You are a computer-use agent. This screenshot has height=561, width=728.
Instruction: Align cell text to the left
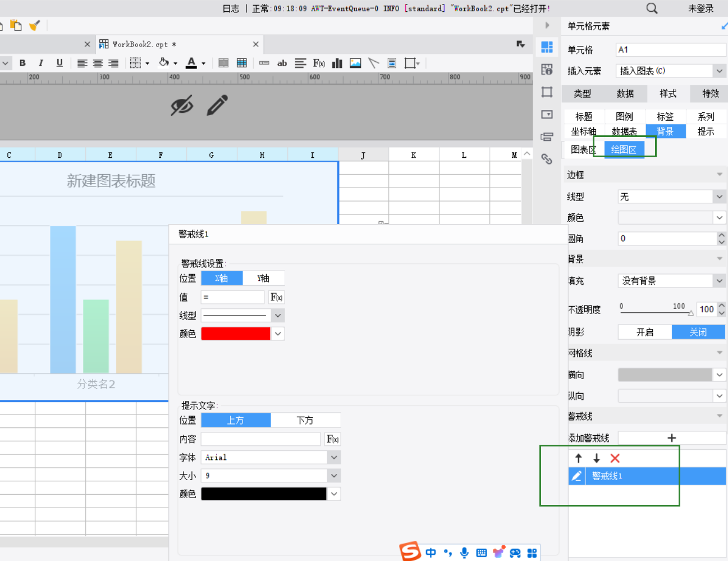(82, 63)
